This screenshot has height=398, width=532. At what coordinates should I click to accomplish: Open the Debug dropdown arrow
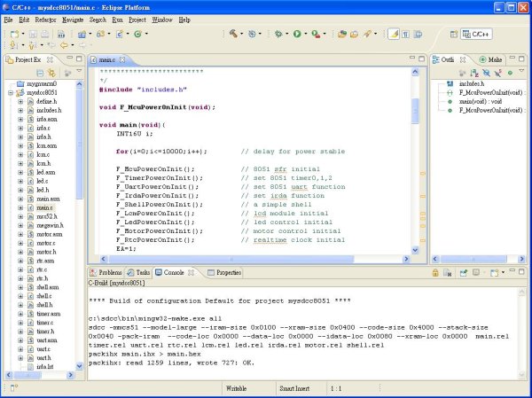click(287, 34)
